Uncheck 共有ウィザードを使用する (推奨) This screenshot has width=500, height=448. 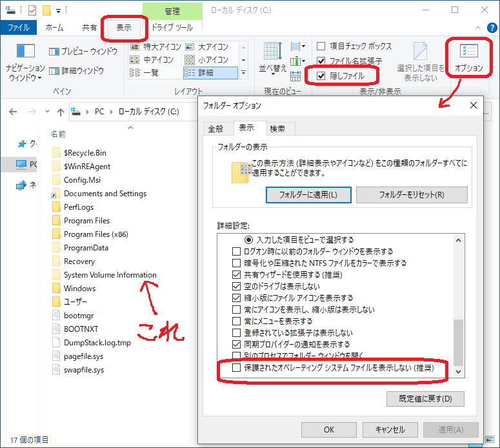236,275
